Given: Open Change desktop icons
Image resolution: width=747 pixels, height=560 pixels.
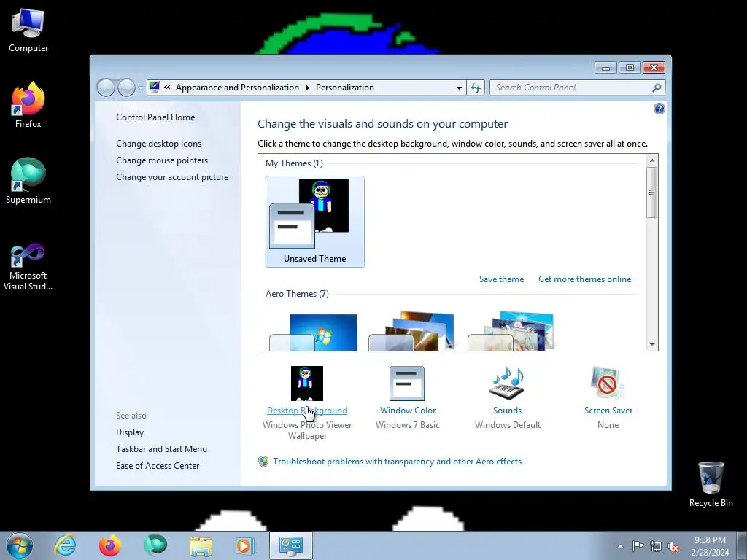Looking at the screenshot, I should pos(158,144).
